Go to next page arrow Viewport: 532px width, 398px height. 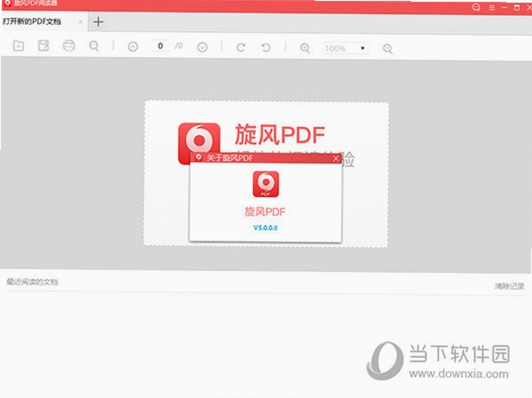coord(203,47)
